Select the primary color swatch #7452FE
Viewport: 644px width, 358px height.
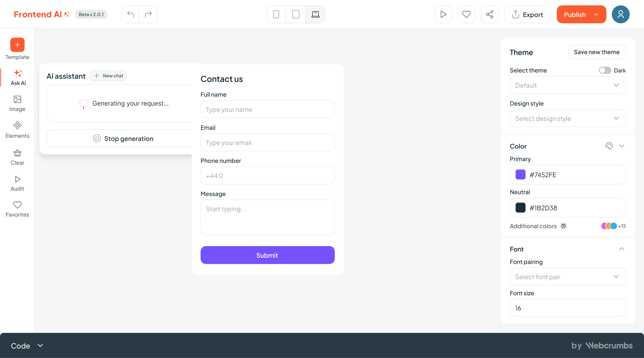click(x=521, y=175)
